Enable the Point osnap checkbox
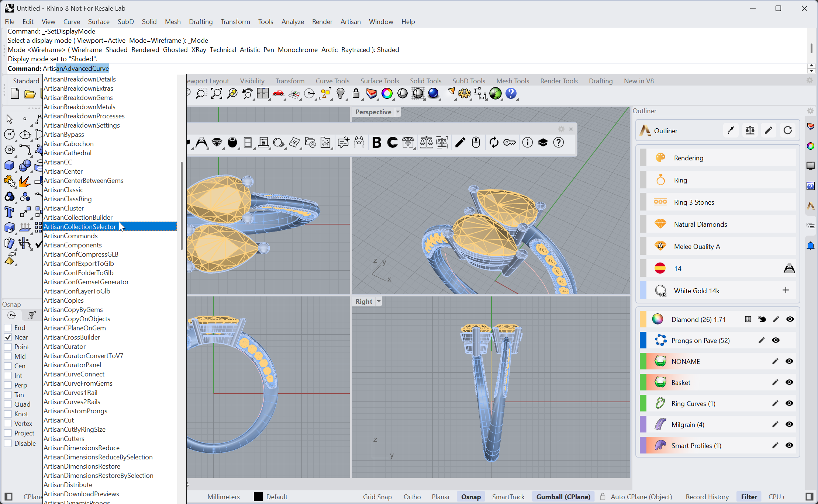This screenshot has height=504, width=818. pyautogui.click(x=8, y=347)
